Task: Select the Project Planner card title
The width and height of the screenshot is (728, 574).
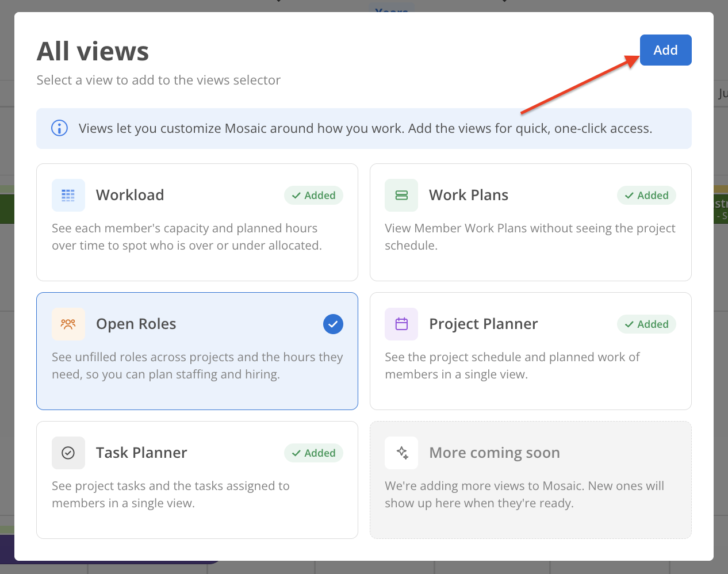Action: (484, 324)
